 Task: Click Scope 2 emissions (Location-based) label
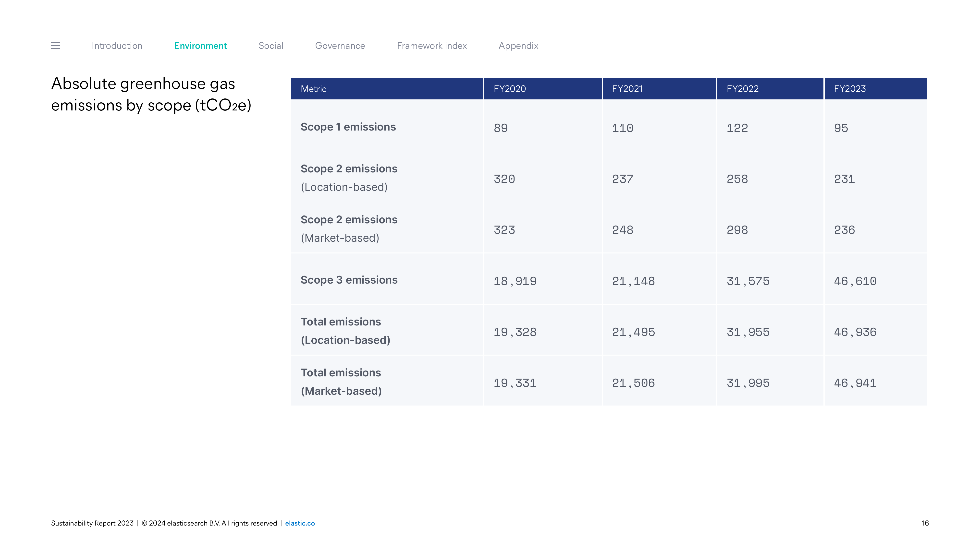(x=349, y=178)
